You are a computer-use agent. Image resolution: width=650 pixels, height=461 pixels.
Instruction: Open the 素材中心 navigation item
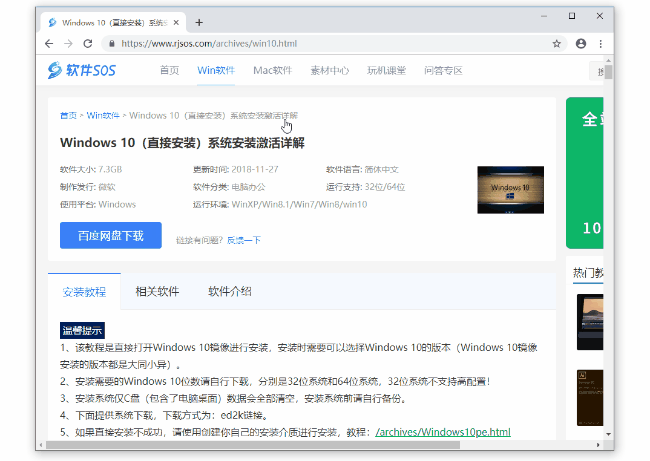click(x=330, y=70)
